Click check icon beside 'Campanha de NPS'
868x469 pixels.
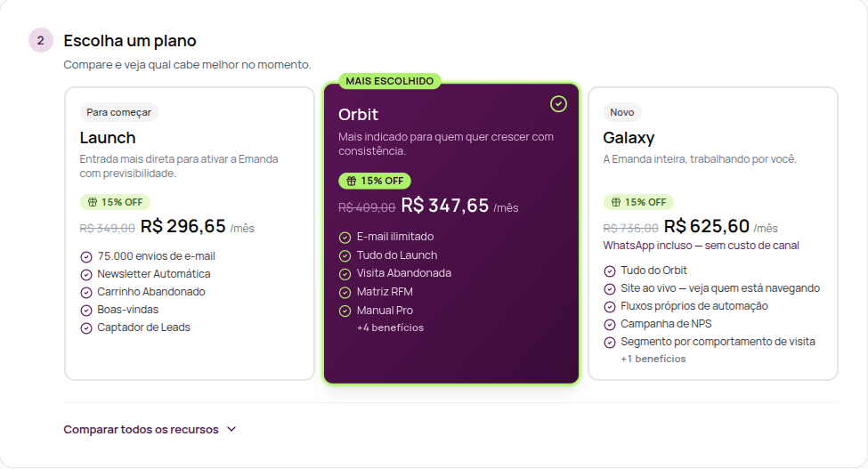[x=610, y=325]
